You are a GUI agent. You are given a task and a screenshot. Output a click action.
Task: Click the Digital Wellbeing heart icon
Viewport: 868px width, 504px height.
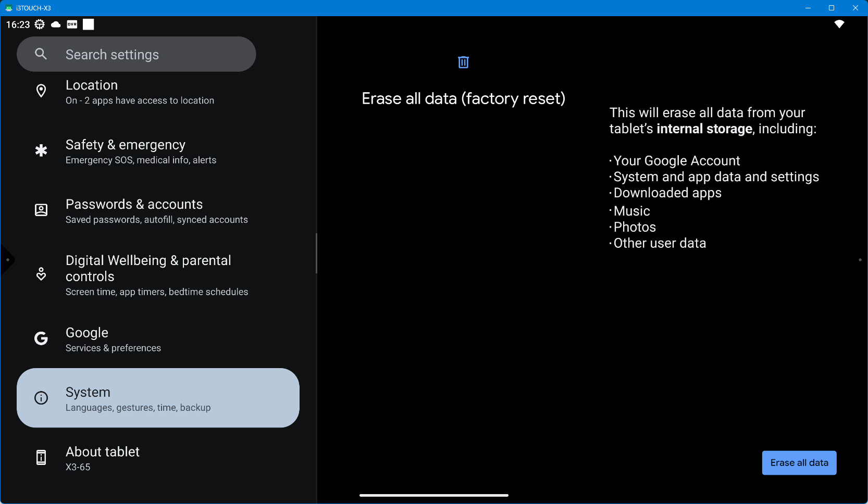pyautogui.click(x=41, y=274)
